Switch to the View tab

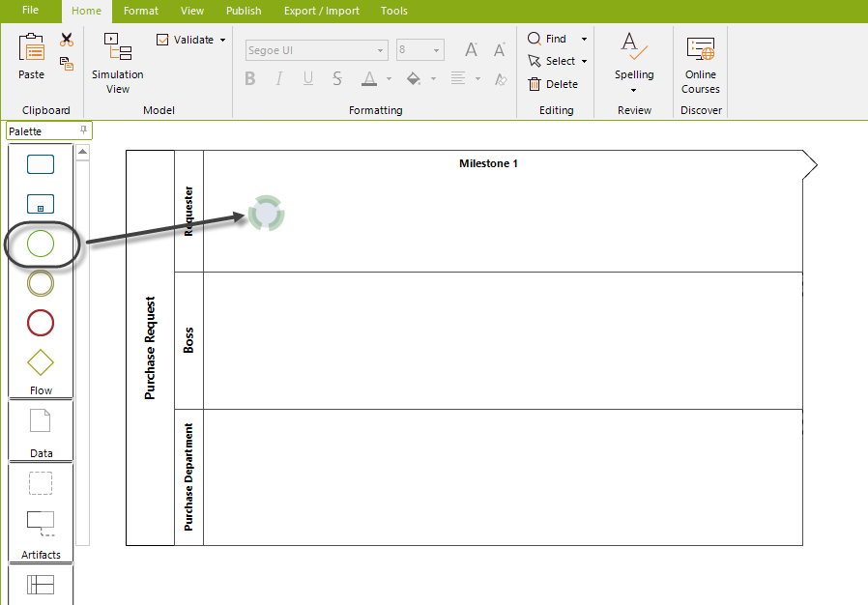tap(192, 11)
